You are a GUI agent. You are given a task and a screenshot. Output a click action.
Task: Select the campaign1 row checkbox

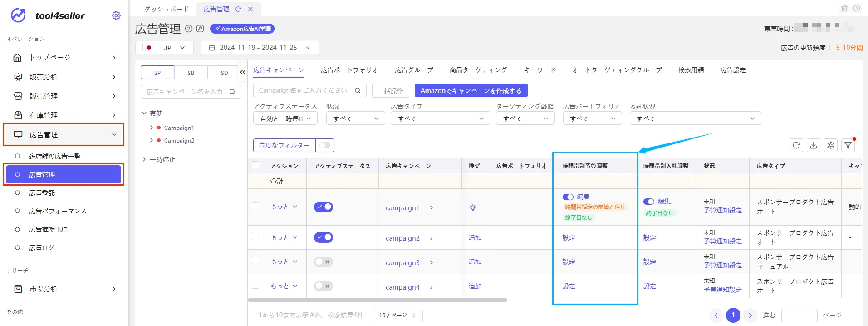[x=255, y=206]
